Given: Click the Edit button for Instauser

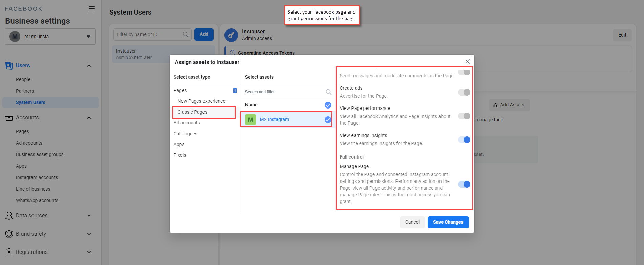Looking at the screenshot, I should click(x=622, y=35).
